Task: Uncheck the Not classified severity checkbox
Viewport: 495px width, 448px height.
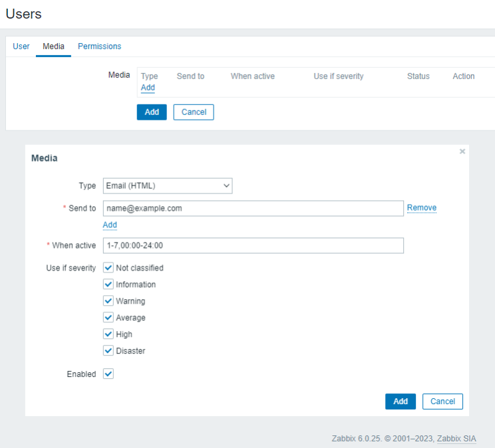Action: coord(109,268)
